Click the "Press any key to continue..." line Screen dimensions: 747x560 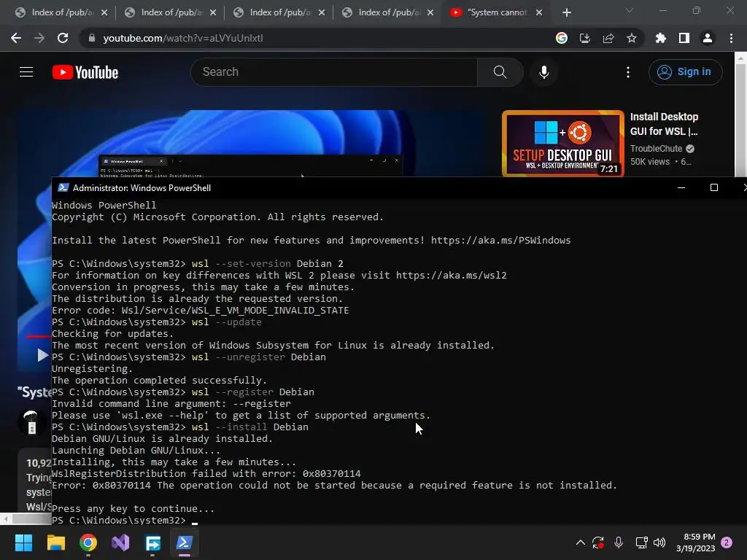[x=133, y=508]
